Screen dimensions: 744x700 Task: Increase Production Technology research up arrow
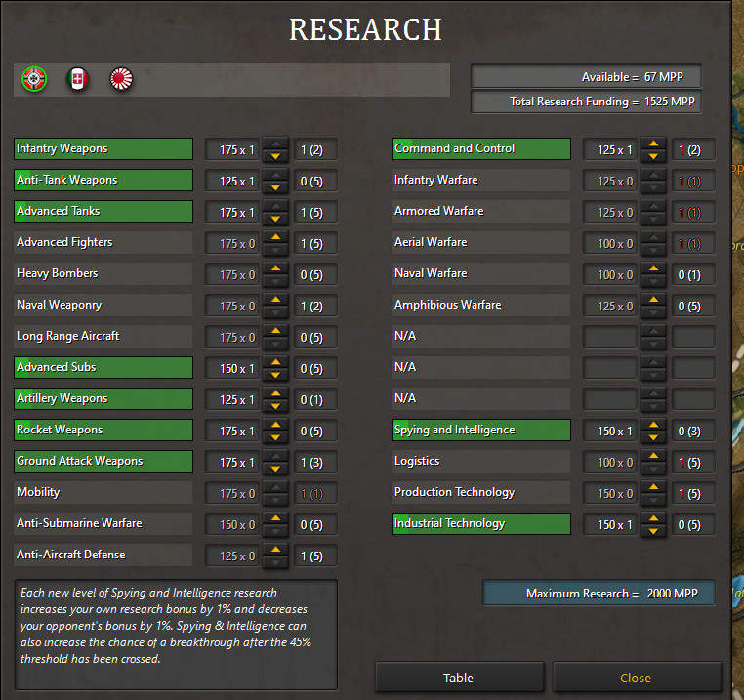coord(653,487)
